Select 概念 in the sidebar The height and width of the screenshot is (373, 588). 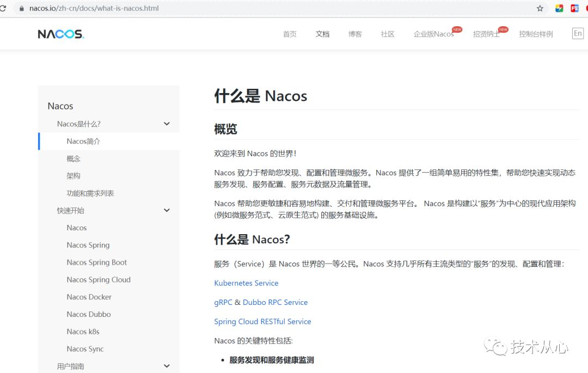[73, 158]
